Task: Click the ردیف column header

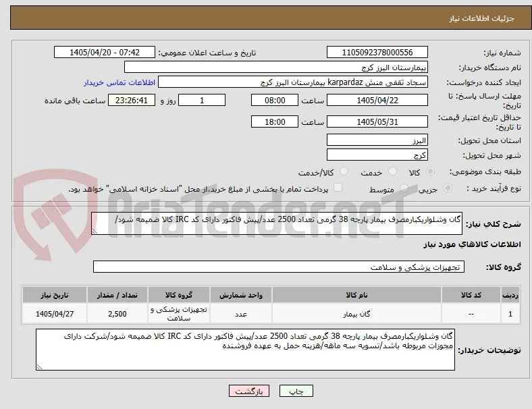Action: click(510, 295)
